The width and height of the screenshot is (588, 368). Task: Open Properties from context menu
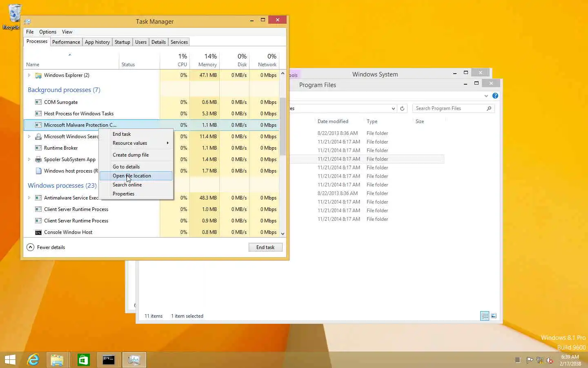coord(136,194)
